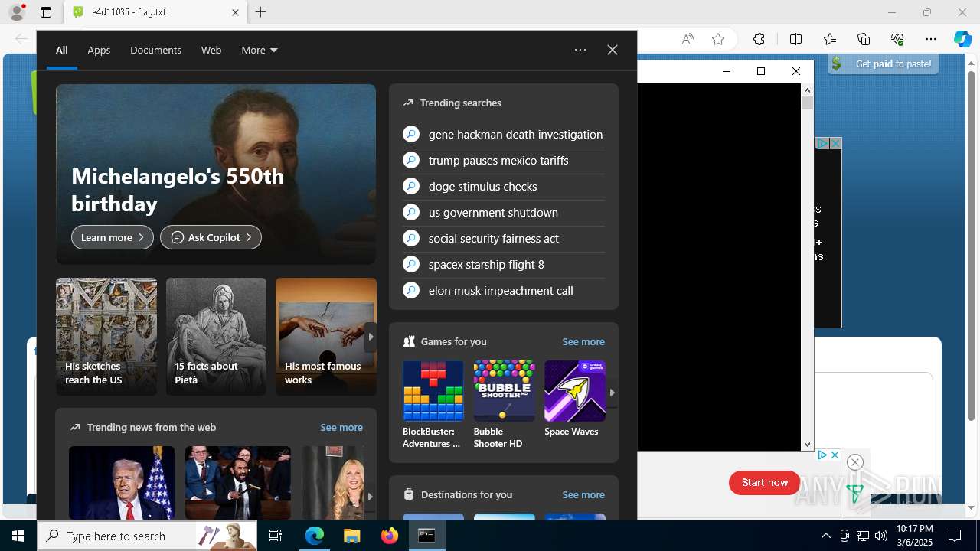
Task: Open Edge tab actions menu icon
Action: point(46,12)
